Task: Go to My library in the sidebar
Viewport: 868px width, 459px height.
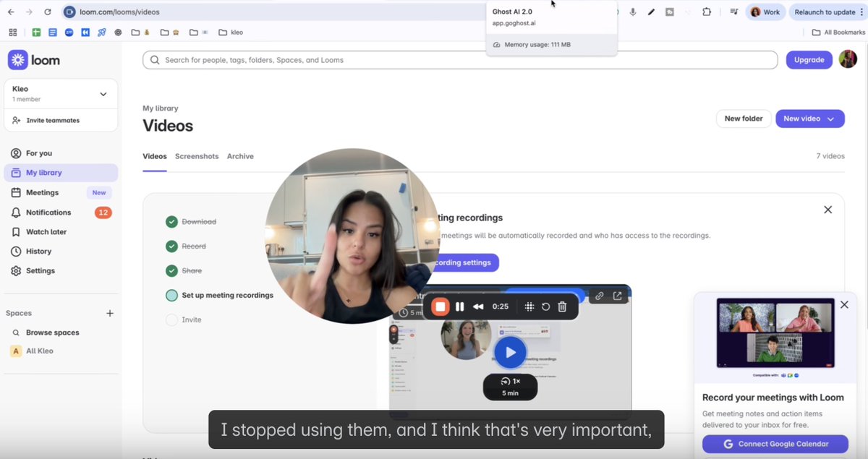Action: click(61, 173)
